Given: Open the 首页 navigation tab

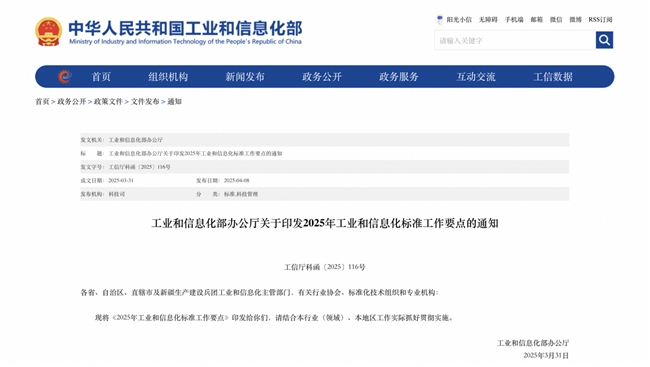Looking at the screenshot, I should pos(101,77).
